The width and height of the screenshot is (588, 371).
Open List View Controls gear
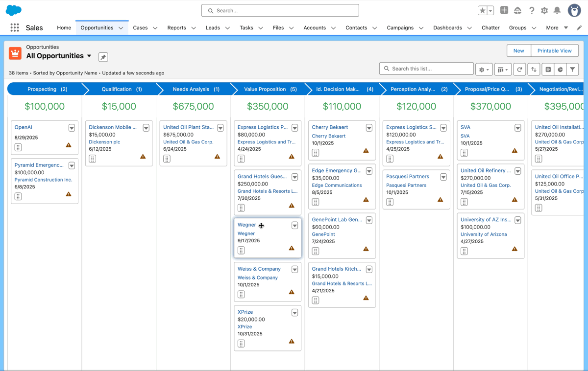click(484, 70)
